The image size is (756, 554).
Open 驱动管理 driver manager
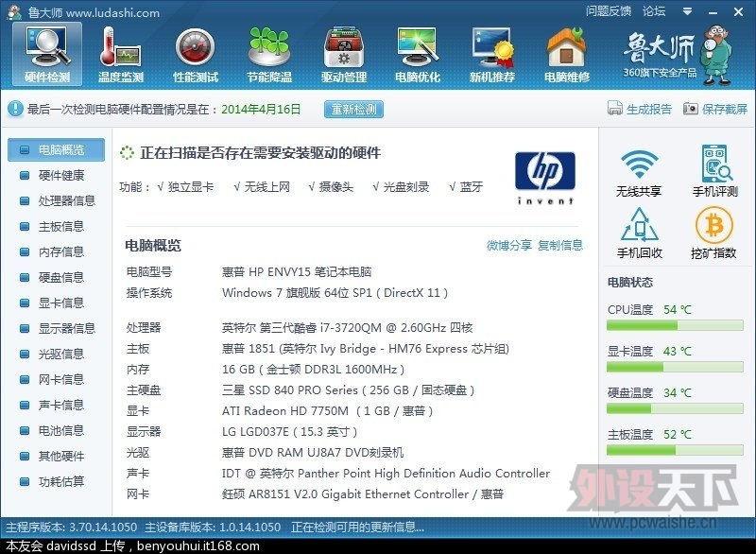[x=344, y=55]
